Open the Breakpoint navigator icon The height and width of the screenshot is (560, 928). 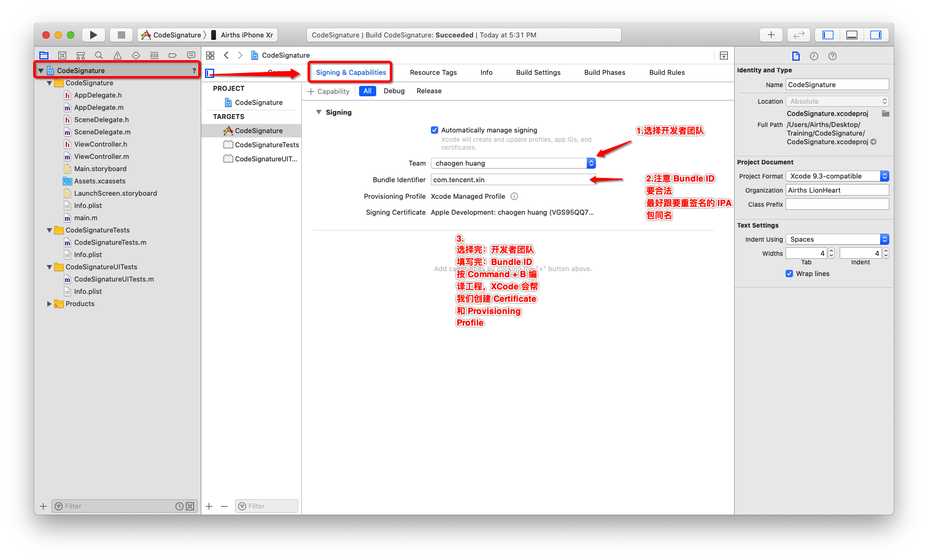[x=172, y=55]
